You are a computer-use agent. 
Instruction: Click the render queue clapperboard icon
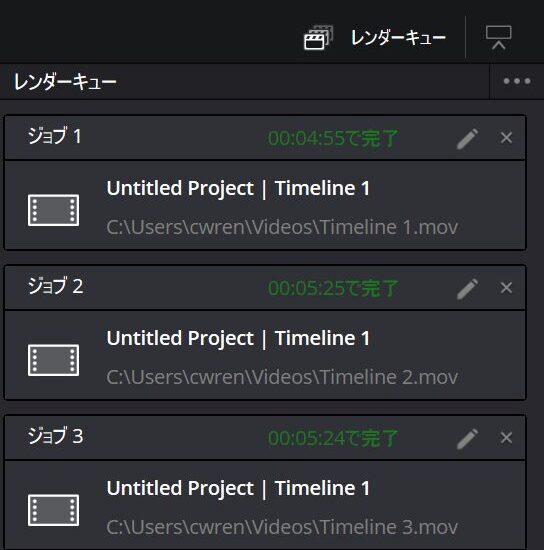(318, 38)
